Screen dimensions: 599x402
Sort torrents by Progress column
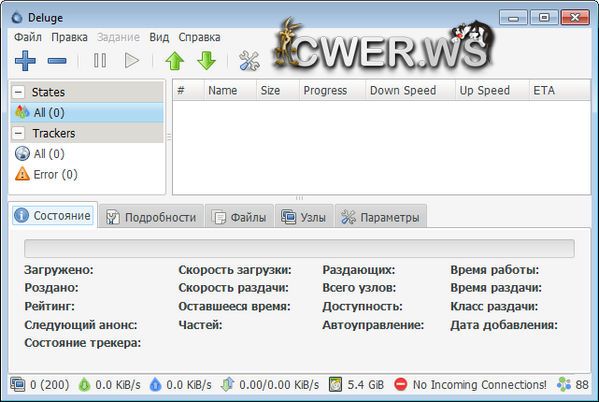(332, 91)
